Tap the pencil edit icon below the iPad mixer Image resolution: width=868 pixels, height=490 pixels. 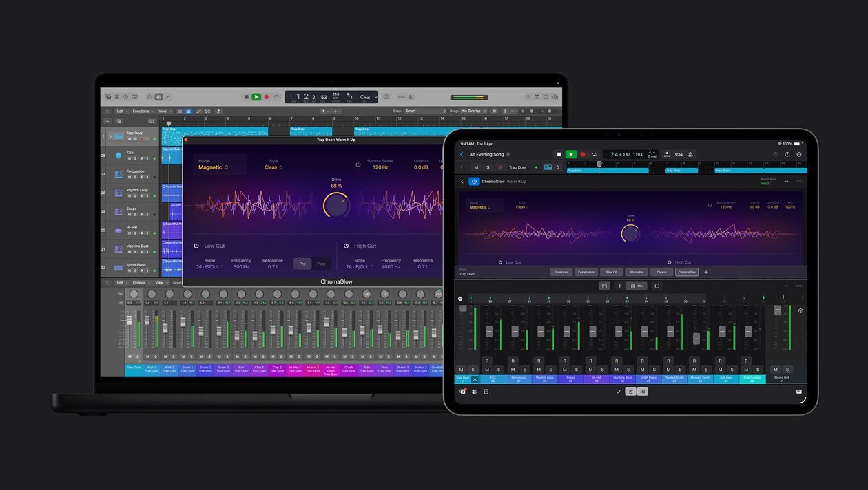coord(619,392)
